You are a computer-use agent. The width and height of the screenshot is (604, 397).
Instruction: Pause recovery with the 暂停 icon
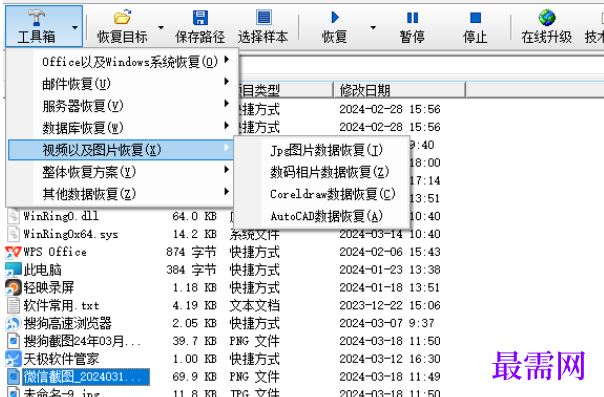[412, 17]
